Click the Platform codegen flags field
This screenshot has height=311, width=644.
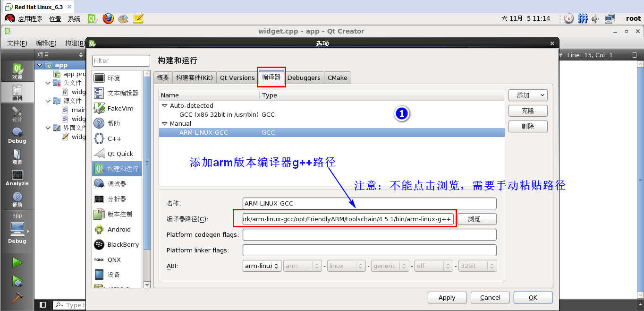coord(370,234)
